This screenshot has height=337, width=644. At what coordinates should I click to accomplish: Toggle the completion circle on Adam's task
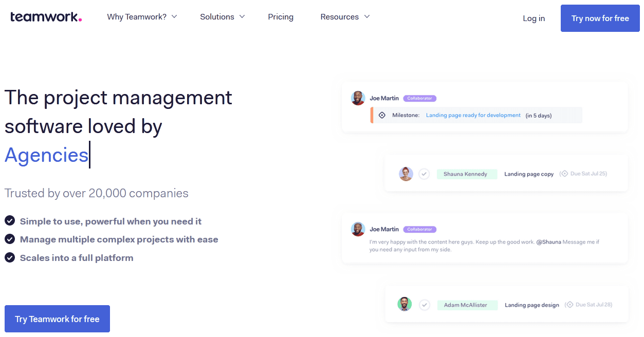click(425, 304)
